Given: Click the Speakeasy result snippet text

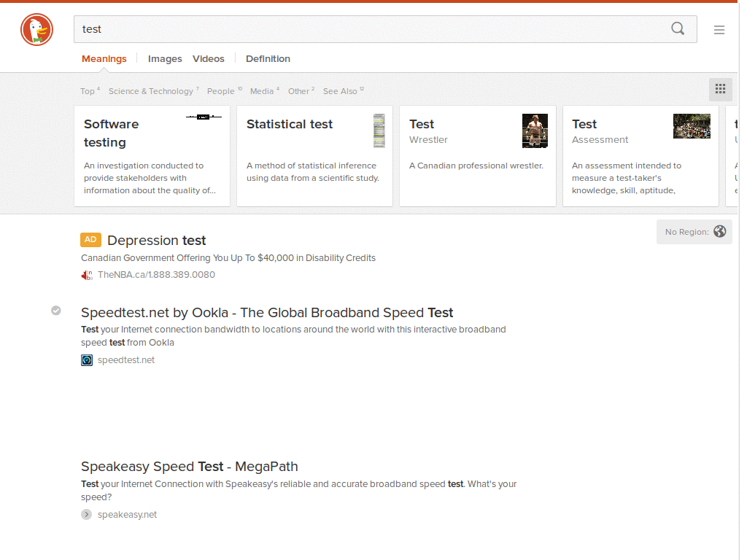Looking at the screenshot, I should tap(298, 491).
